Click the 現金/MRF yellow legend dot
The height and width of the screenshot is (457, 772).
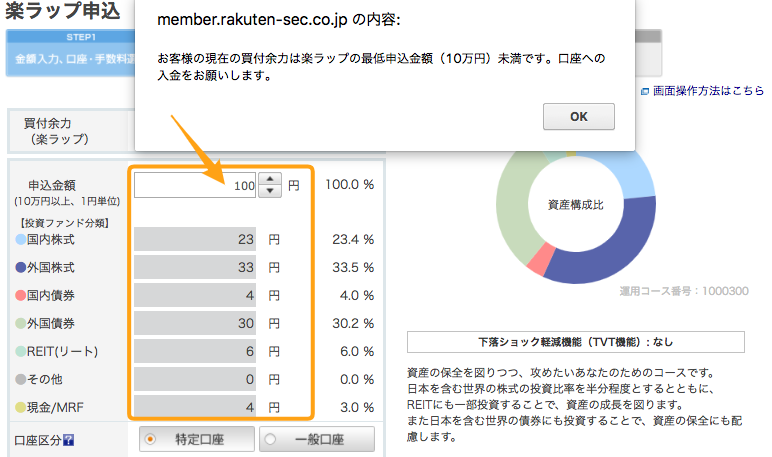coord(21,407)
